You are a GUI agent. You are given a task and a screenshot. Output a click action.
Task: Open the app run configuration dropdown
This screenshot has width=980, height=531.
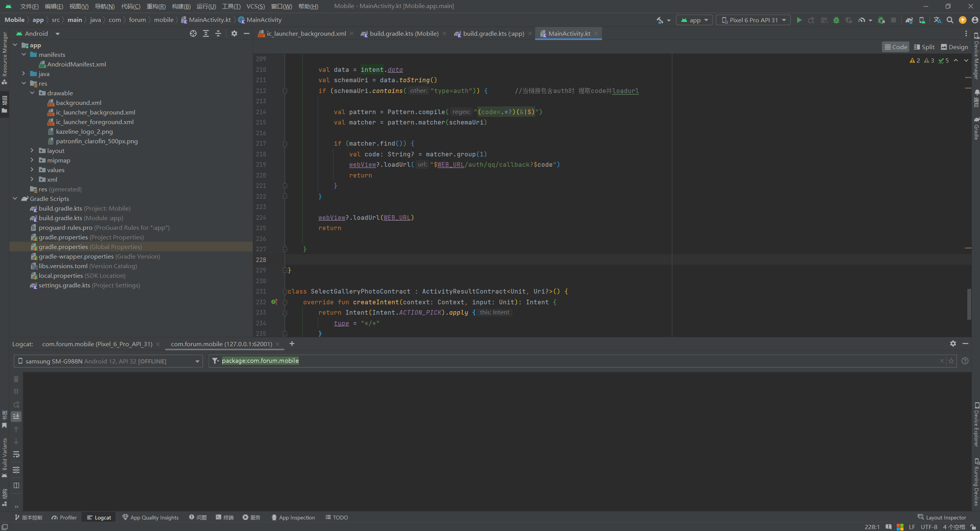point(694,20)
